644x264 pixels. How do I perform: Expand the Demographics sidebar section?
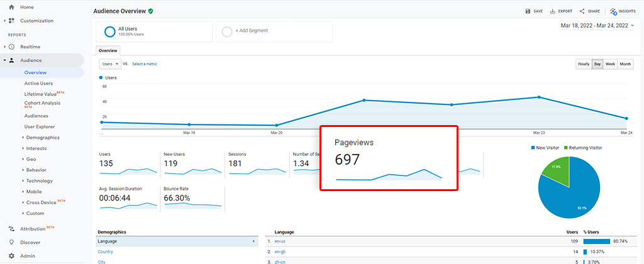pos(43,137)
